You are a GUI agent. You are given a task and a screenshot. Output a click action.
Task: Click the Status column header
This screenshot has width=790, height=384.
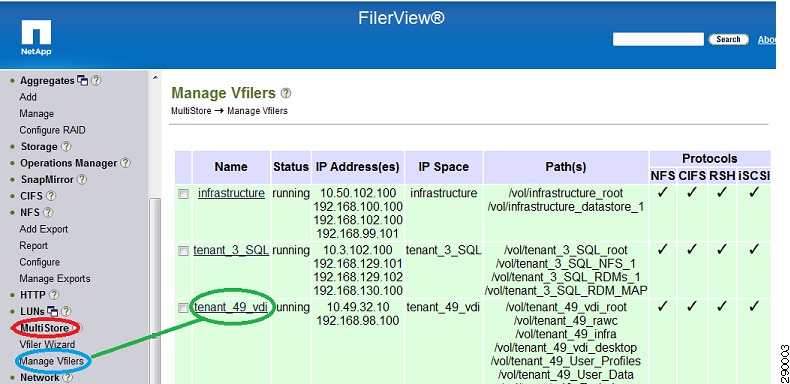tap(291, 167)
